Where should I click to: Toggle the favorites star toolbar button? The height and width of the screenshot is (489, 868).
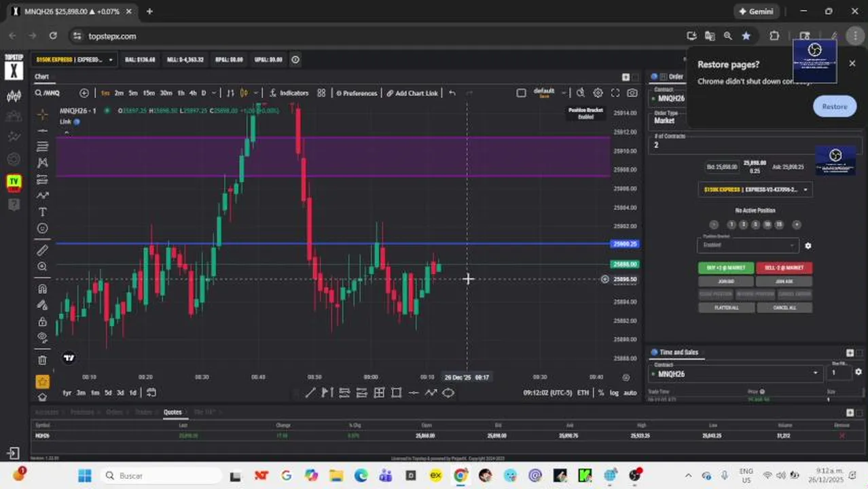pyautogui.click(x=43, y=382)
